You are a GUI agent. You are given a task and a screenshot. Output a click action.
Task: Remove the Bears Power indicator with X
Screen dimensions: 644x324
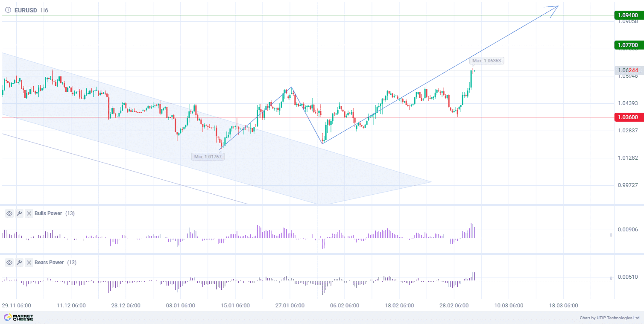pos(29,263)
